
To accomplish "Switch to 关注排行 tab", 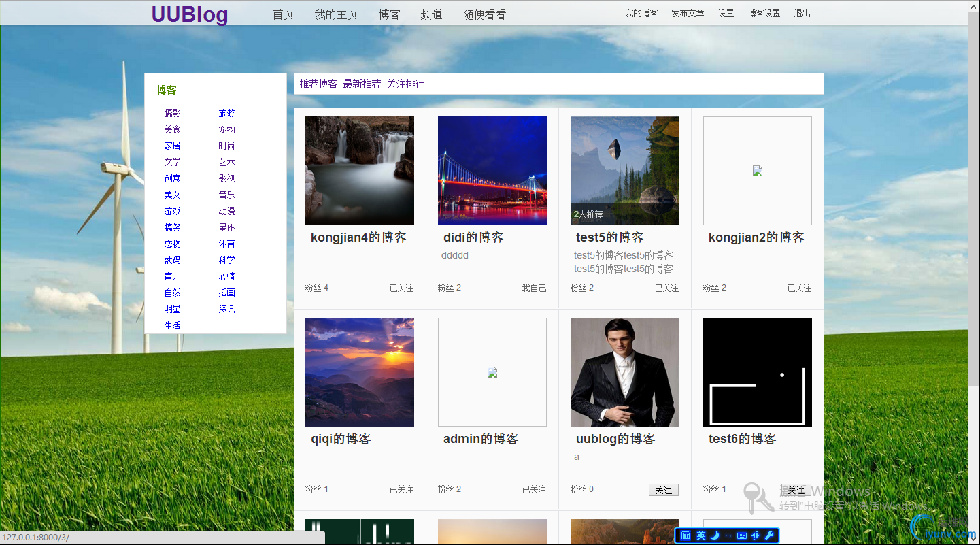I will coord(405,84).
